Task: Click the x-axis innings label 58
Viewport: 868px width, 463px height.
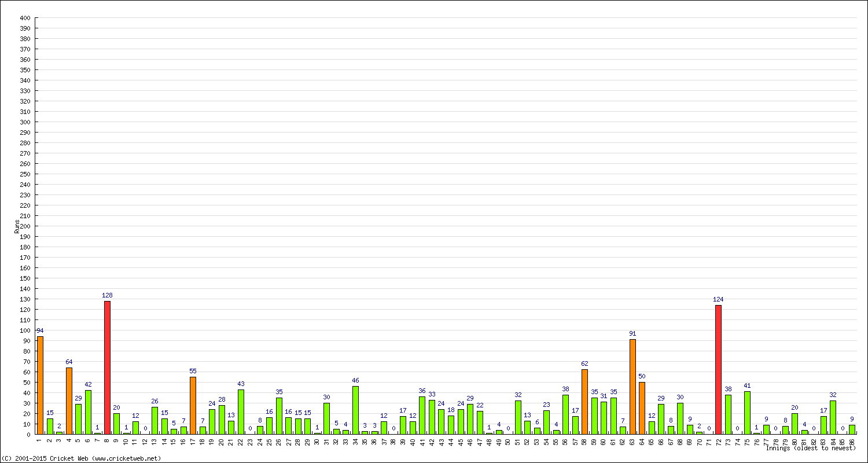Action: pyautogui.click(x=585, y=441)
